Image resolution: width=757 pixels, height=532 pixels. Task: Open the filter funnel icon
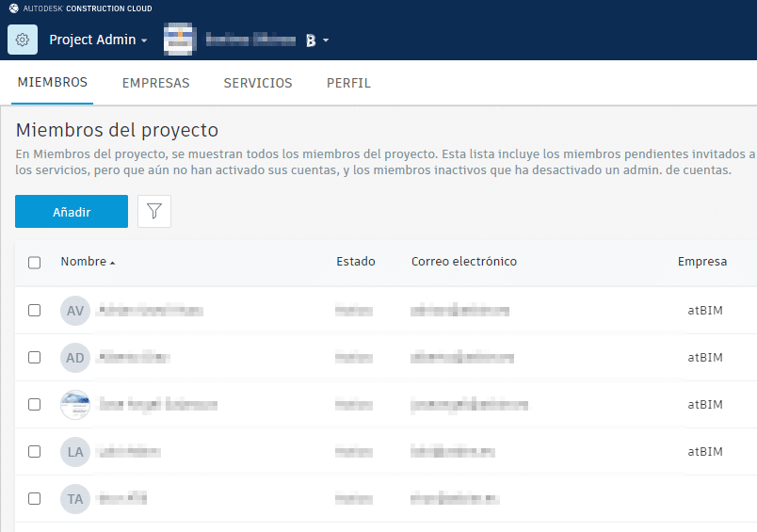coord(154,212)
